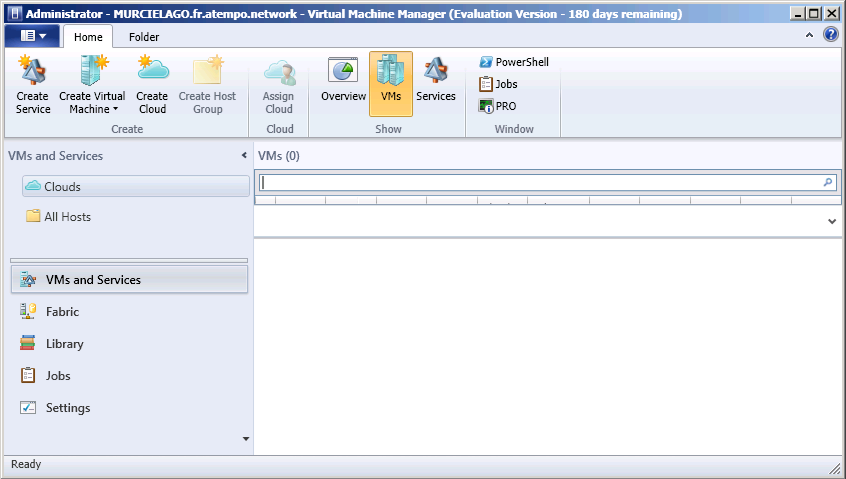Click the window system menu icon

coord(15,13)
